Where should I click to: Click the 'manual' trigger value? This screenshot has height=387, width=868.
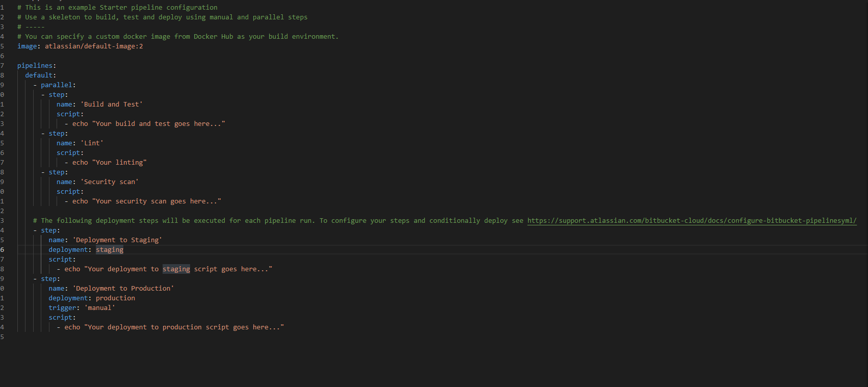tap(100, 308)
